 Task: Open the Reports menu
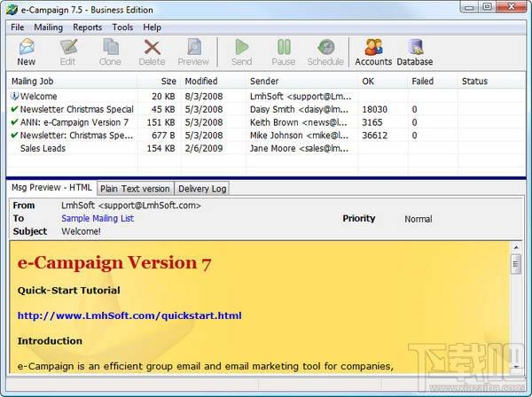88,27
